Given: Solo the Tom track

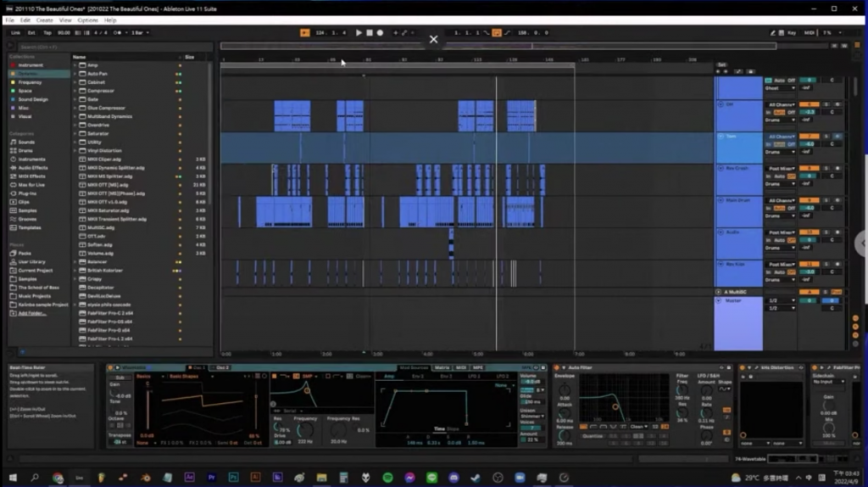Looking at the screenshot, I should click(826, 137).
